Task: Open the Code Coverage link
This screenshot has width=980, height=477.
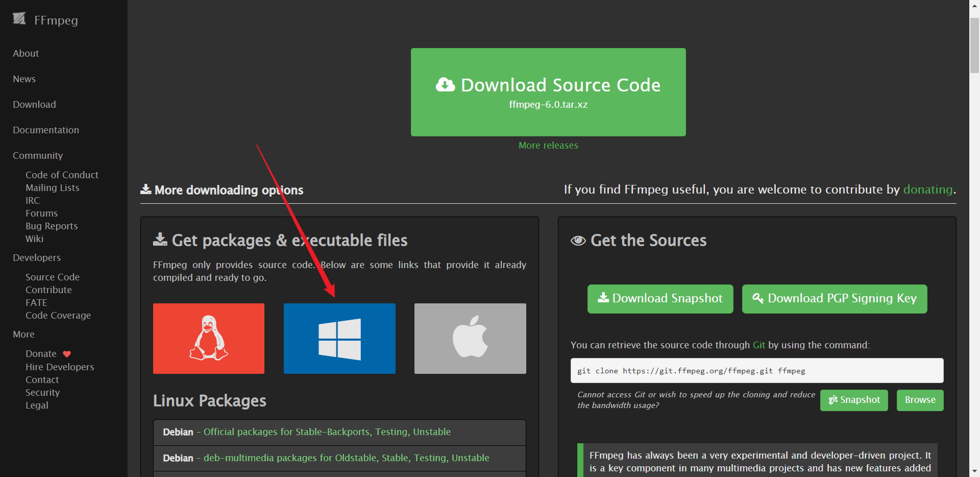Action: tap(58, 316)
